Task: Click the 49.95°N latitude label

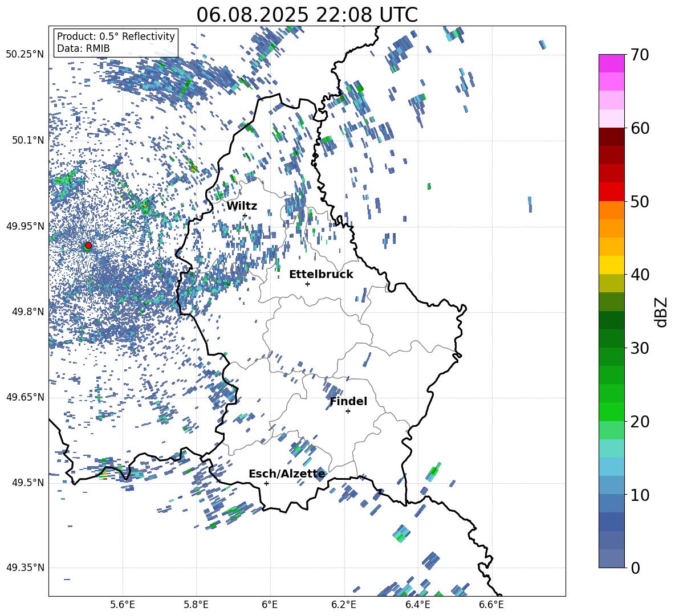Action: click(x=25, y=226)
